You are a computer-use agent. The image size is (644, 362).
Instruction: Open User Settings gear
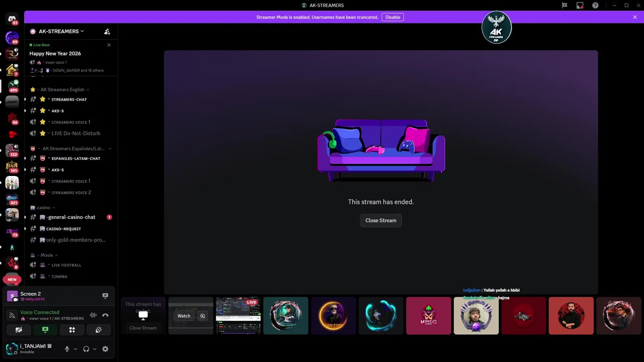(105, 349)
